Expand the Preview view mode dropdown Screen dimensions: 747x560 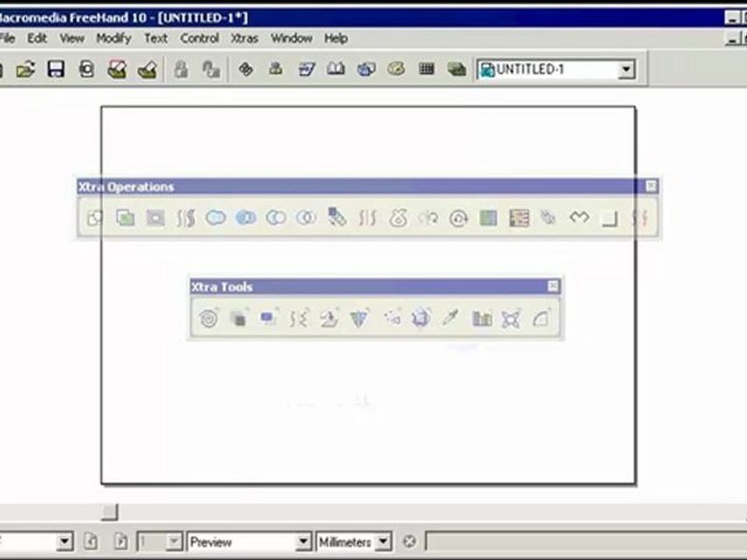tap(303, 542)
